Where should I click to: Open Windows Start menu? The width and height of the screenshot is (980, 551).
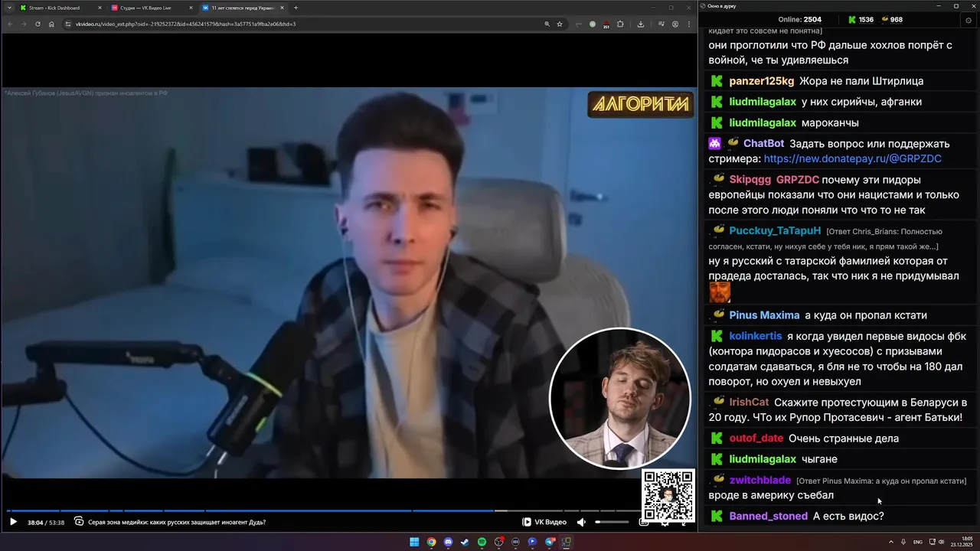coord(414,542)
